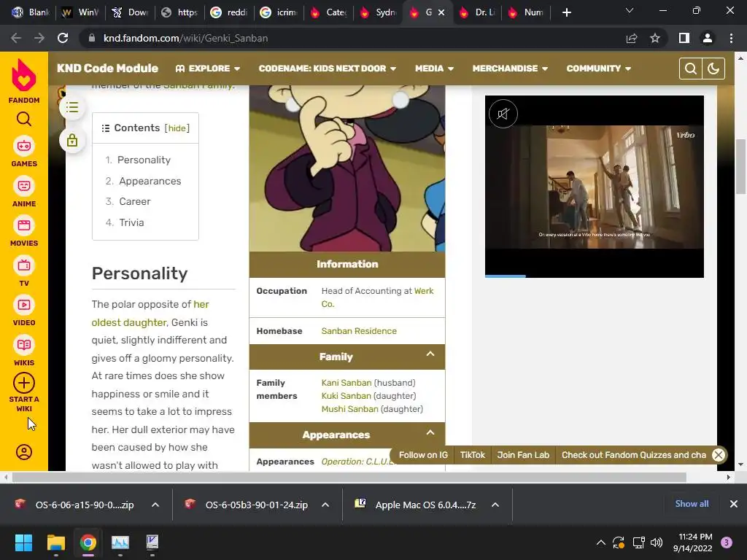Open Chrome's three-dot menu
The image size is (747, 560).
[x=731, y=38]
